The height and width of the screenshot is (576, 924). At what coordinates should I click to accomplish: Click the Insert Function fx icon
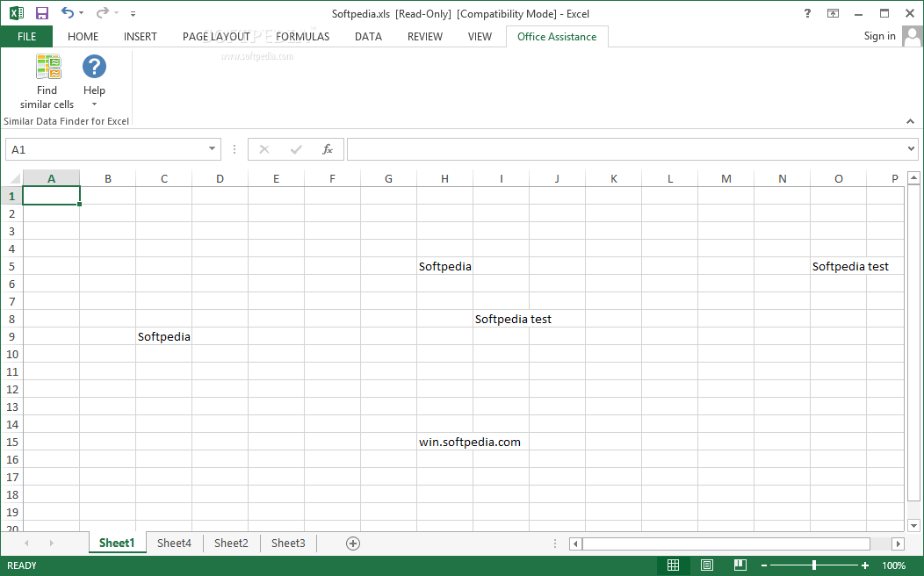[328, 149]
